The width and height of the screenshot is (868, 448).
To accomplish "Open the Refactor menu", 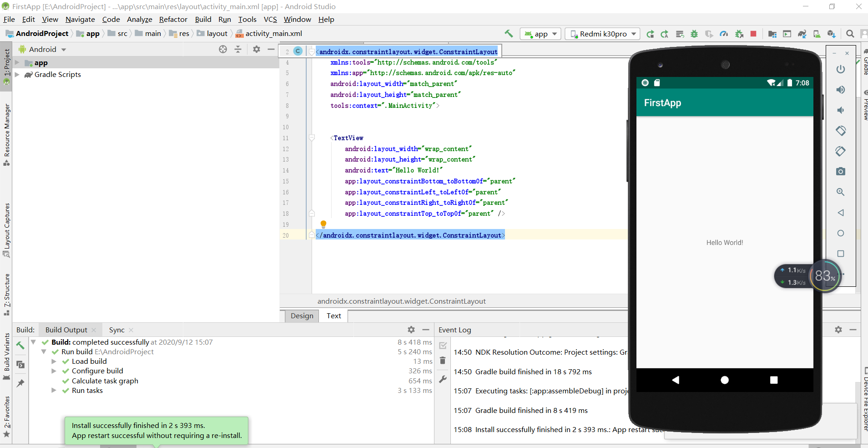I will point(173,19).
